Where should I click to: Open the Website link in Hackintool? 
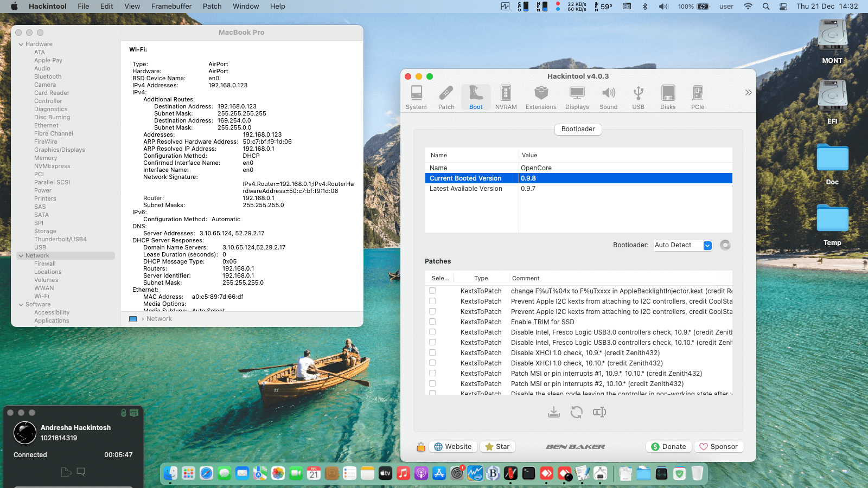pyautogui.click(x=453, y=446)
